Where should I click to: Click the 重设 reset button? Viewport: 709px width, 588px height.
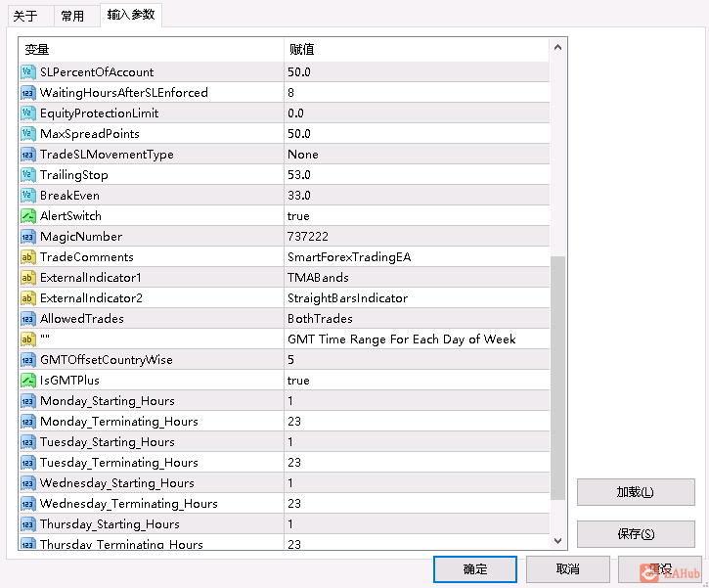[660, 569]
